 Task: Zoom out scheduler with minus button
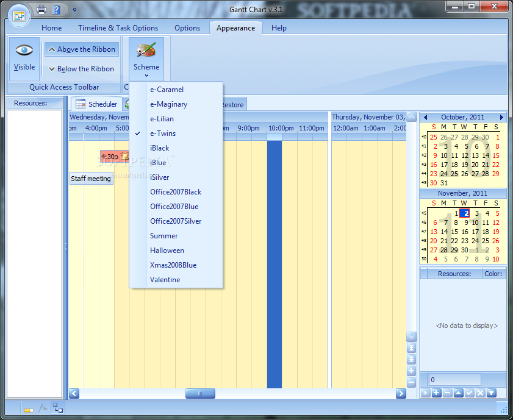411,382
